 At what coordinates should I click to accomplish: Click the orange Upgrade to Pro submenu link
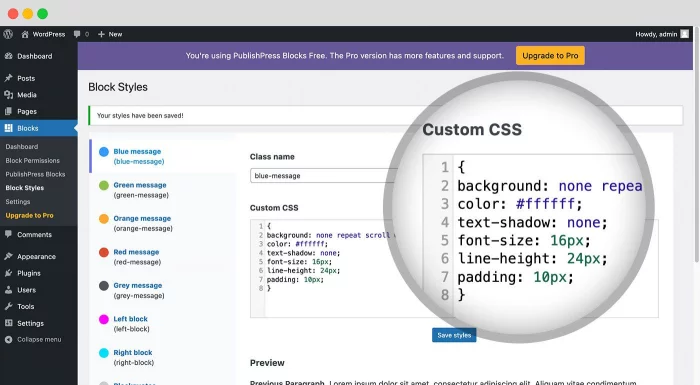point(29,215)
